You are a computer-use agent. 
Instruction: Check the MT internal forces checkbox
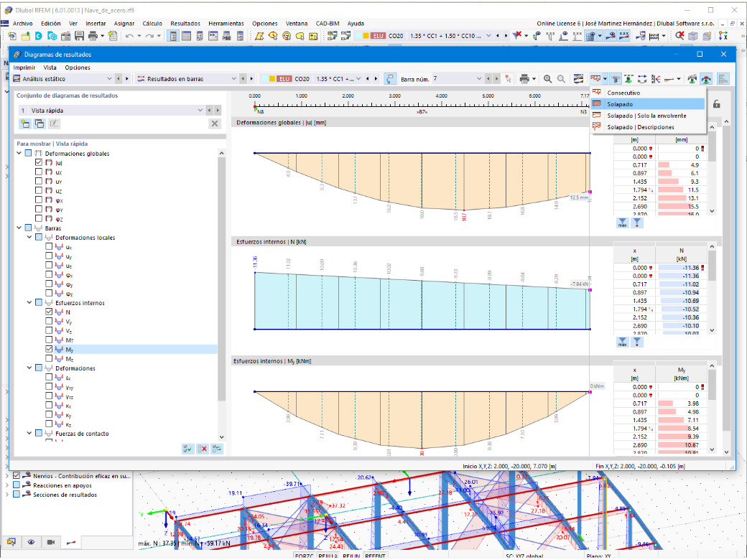point(49,340)
